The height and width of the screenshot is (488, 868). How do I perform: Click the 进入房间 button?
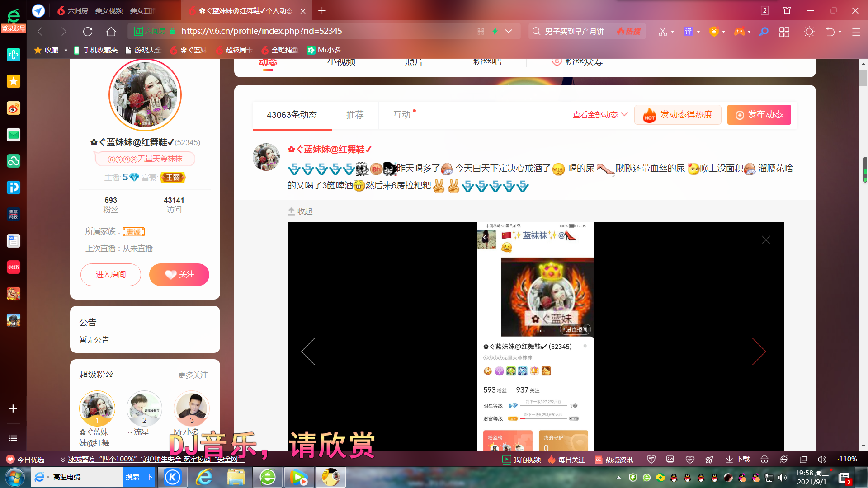coord(111,274)
